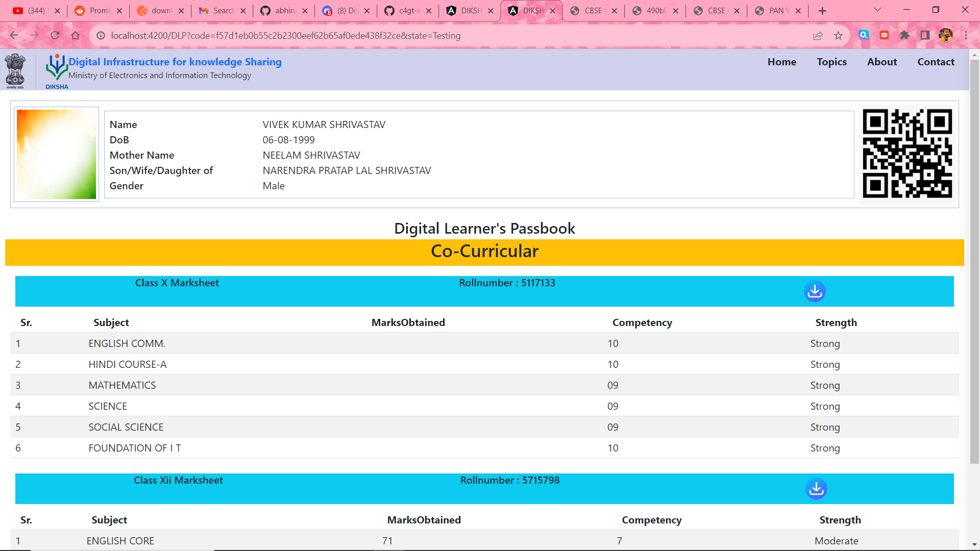Open the browser extensions puzzle icon
This screenshot has width=980, height=551.
[904, 35]
